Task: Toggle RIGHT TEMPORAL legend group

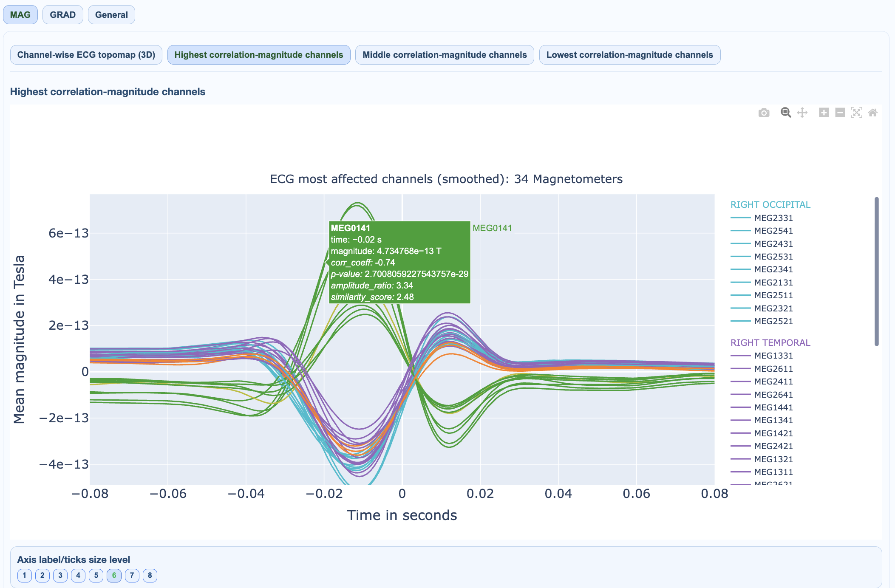Action: 770,342
